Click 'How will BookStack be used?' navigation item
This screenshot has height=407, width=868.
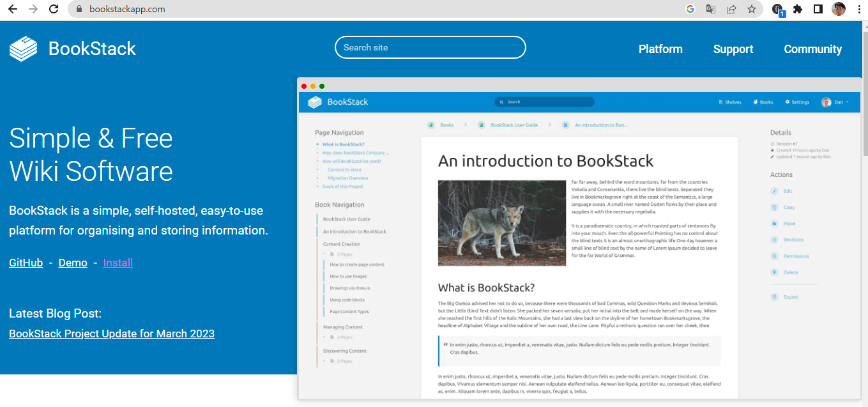point(351,161)
